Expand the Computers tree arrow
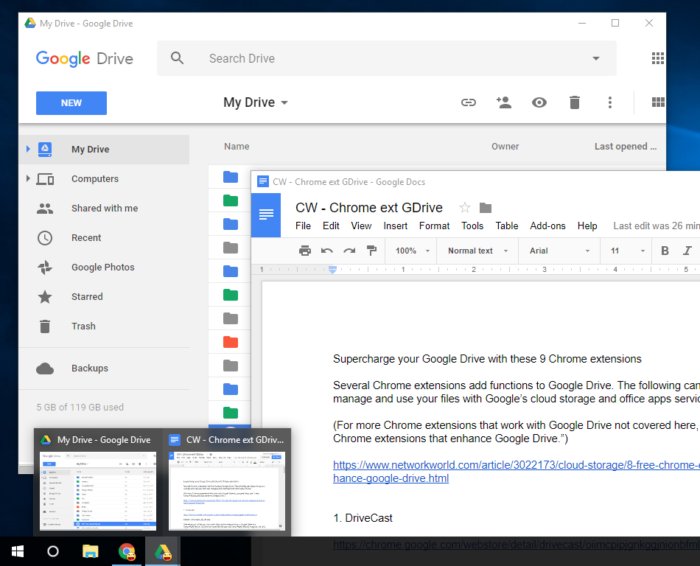Image resolution: width=700 pixels, height=566 pixels. coord(28,179)
